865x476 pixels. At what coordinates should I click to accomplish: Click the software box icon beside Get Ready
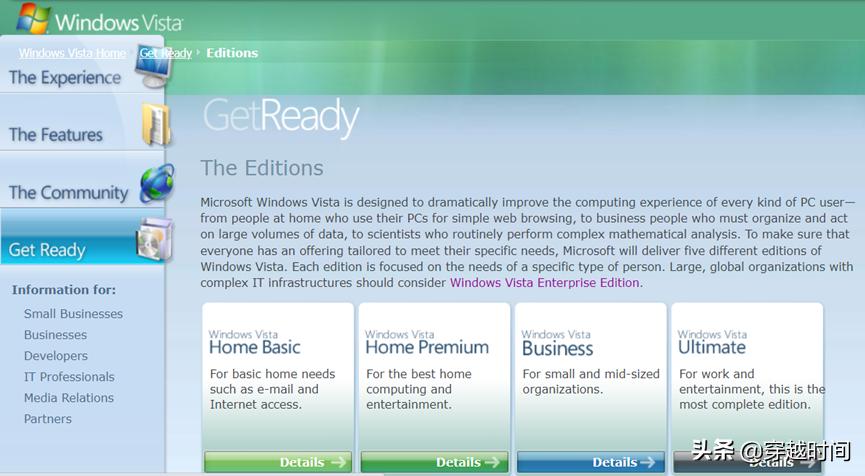155,239
